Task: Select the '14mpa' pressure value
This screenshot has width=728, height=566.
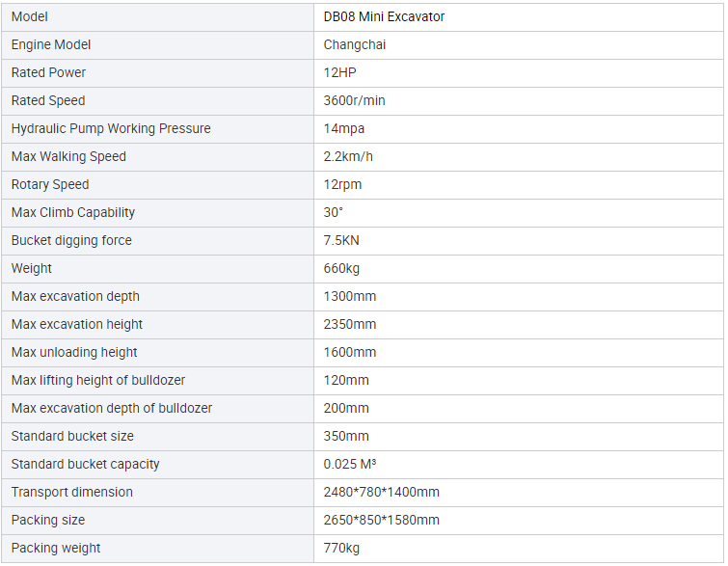Action: coord(344,129)
